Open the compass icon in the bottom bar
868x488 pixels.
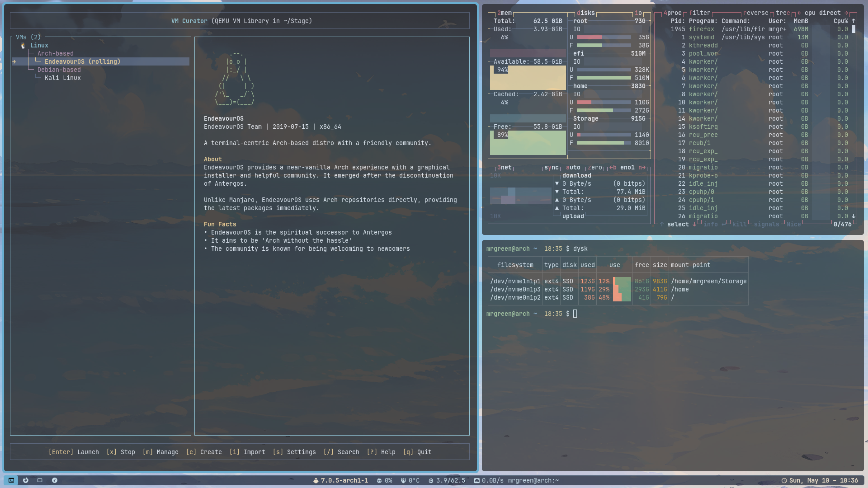click(55, 480)
